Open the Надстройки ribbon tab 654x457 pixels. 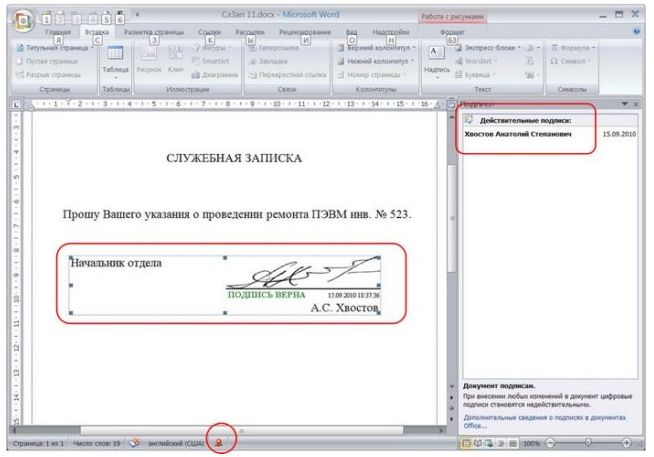tap(390, 32)
